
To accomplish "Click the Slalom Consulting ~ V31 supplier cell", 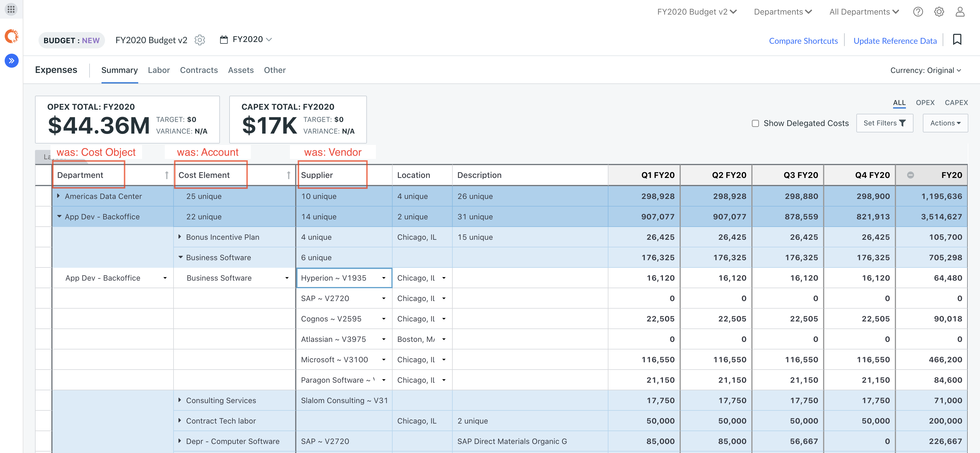I will [344, 400].
